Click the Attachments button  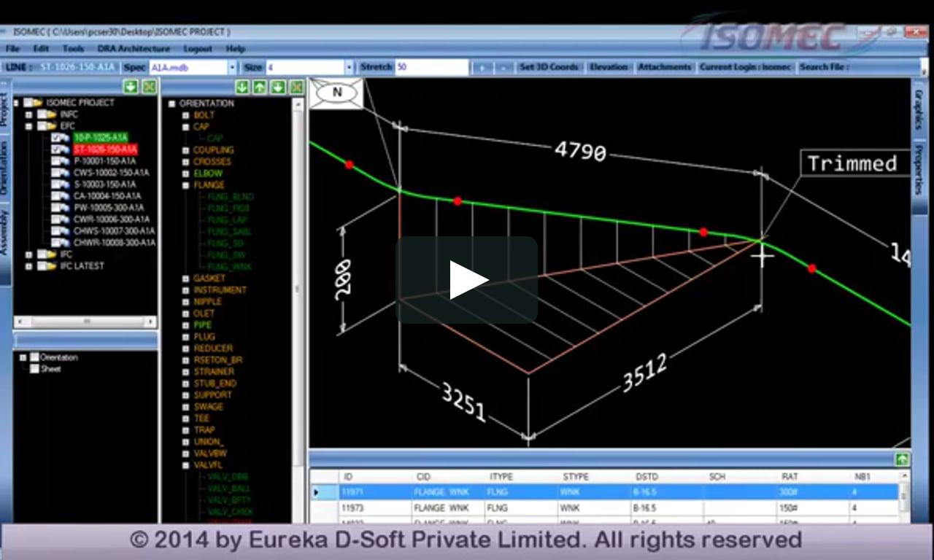coord(664,67)
